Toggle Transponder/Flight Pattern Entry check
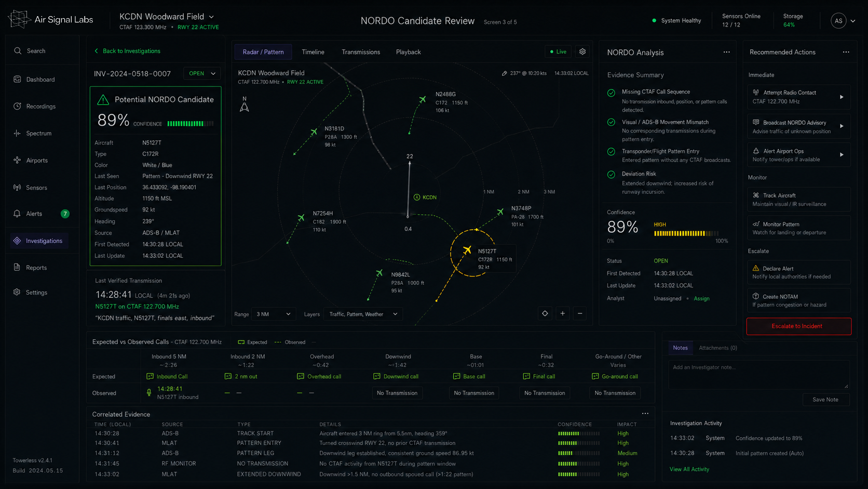 [612, 152]
